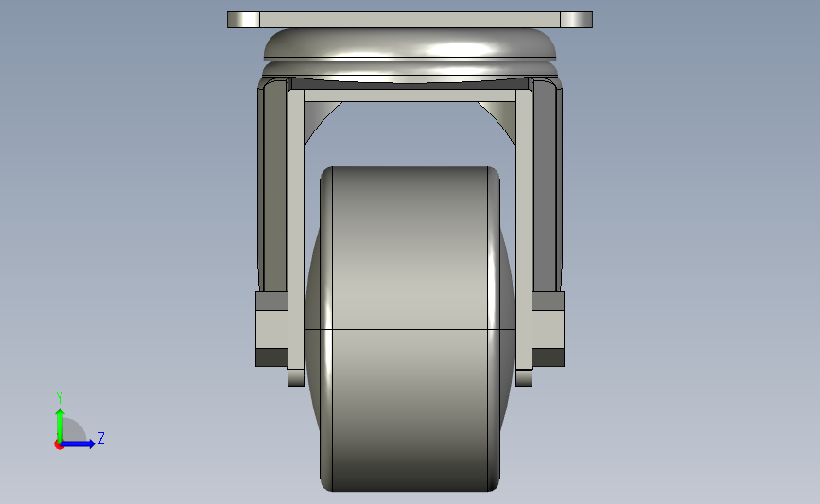Click the red X axis dot on the triad

[x=59, y=445]
